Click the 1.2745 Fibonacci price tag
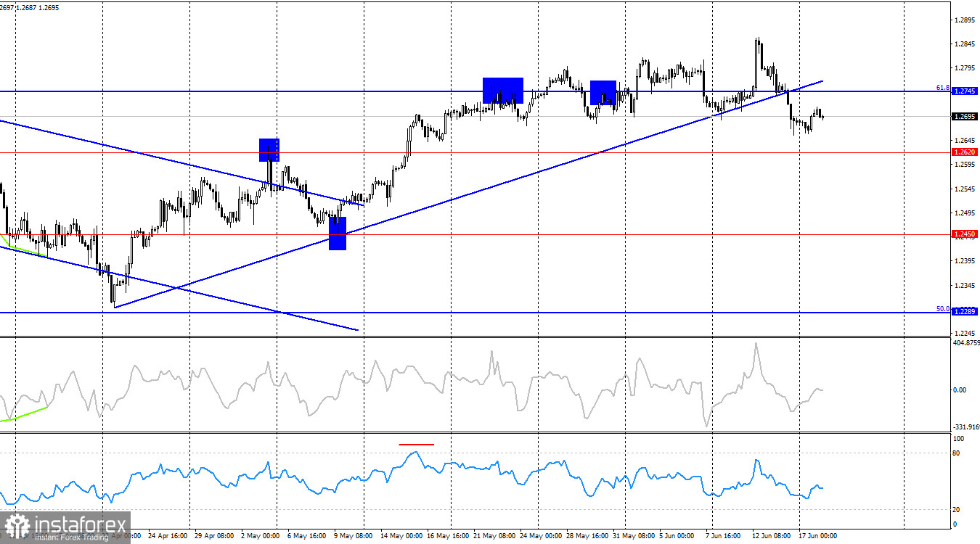This screenshot has height=544, width=980. [964, 91]
